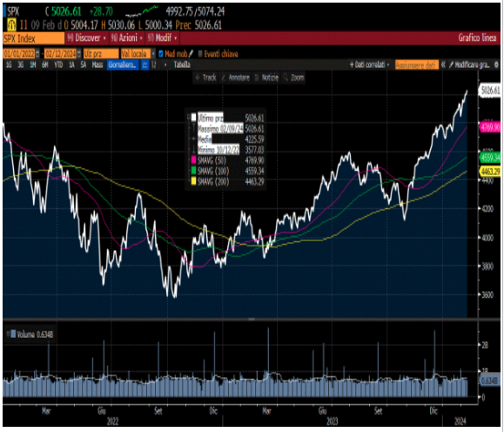
Task: Click the SMAVG (200) legend text
Action: (212, 181)
